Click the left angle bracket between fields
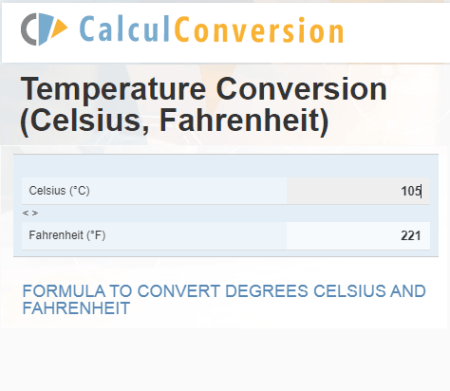450x391 pixels. coord(26,213)
